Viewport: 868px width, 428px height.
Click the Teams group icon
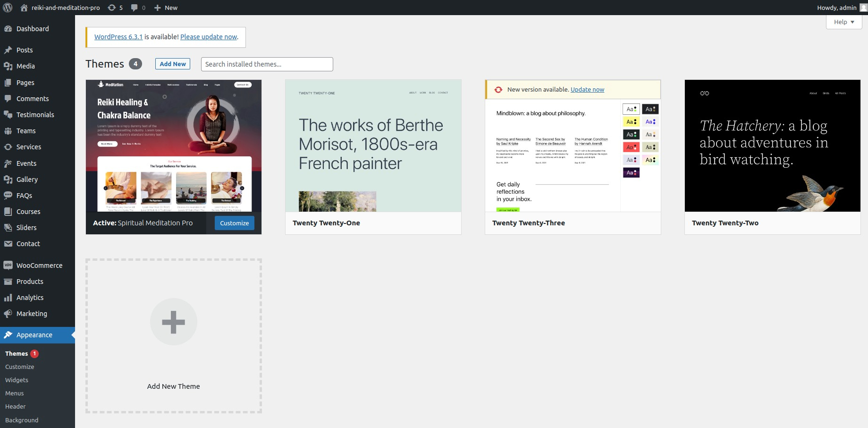click(x=8, y=131)
